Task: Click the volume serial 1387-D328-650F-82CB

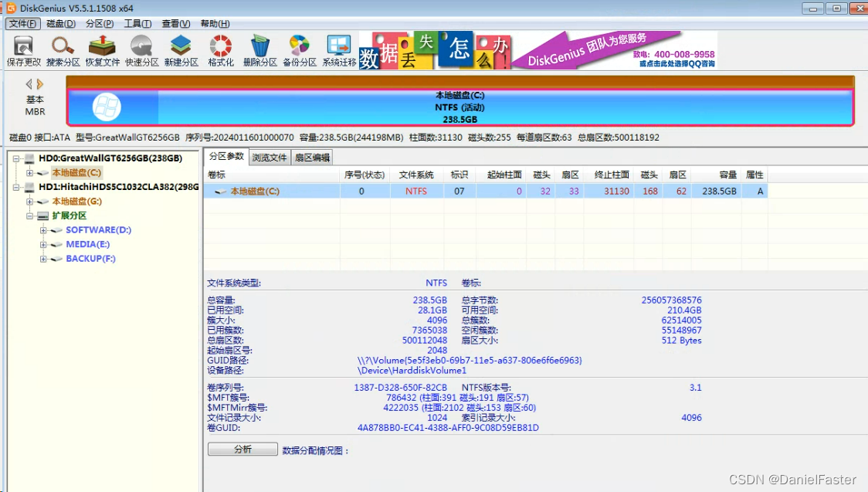Action: point(400,388)
